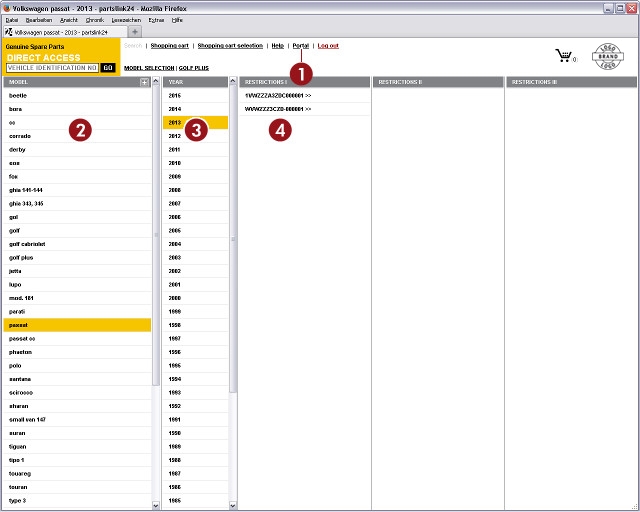Click the Log out link
Screen dimensions: 640x512
tap(328, 46)
